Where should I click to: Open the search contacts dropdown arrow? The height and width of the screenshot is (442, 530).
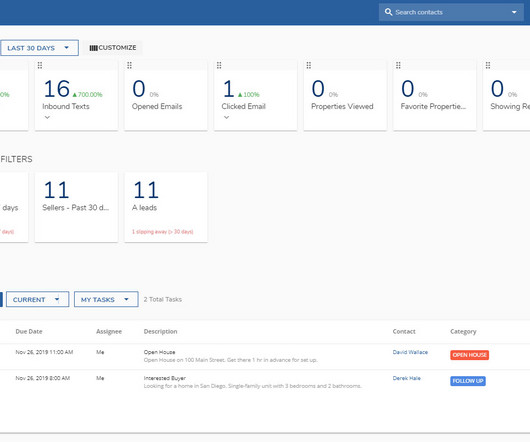pos(514,12)
